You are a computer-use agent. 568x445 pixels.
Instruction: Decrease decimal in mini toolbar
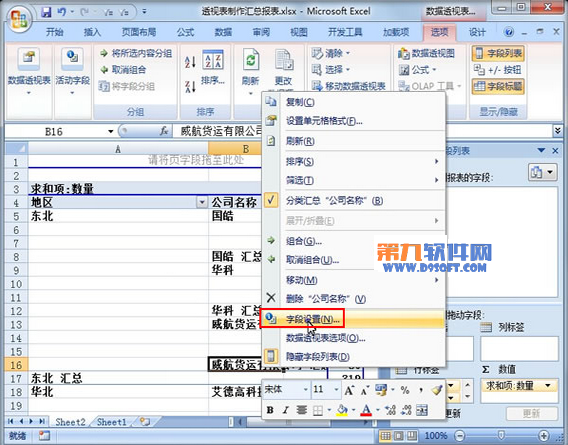point(406,410)
